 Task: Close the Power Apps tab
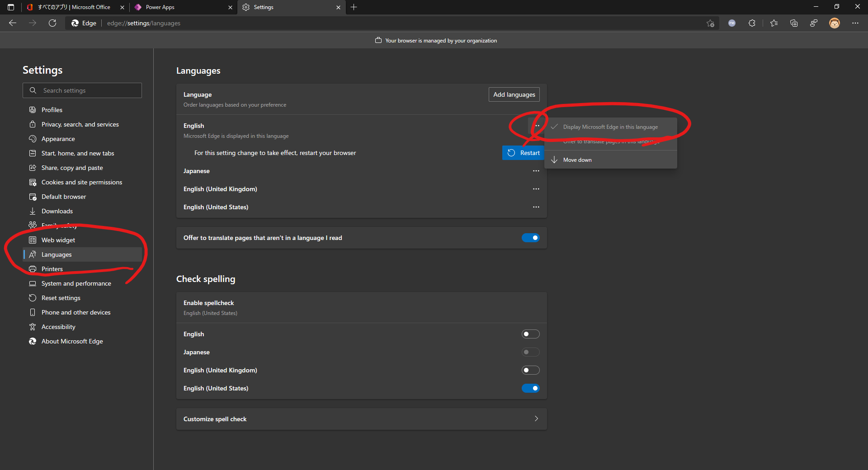coord(230,7)
